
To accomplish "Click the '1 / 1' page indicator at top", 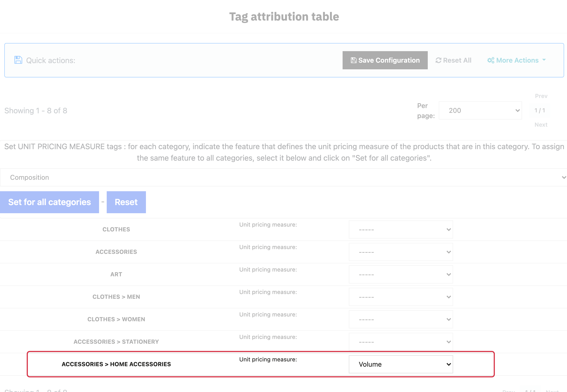I will point(540,110).
